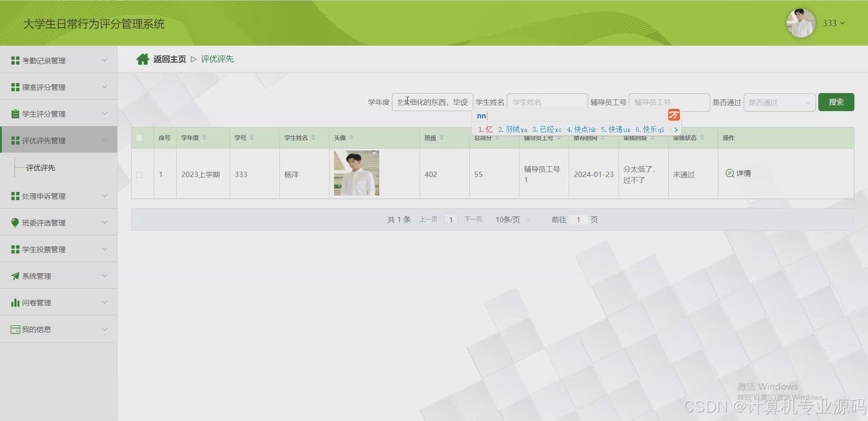This screenshot has width=868, height=421.
Task: Click 大学生日常行为评分管理系统 title
Action: pyautogui.click(x=94, y=24)
